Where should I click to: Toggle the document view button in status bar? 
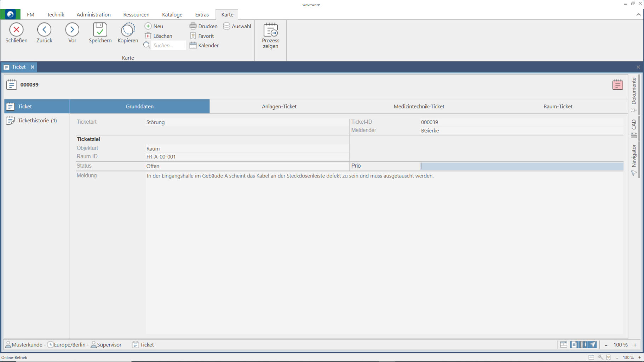(574, 345)
